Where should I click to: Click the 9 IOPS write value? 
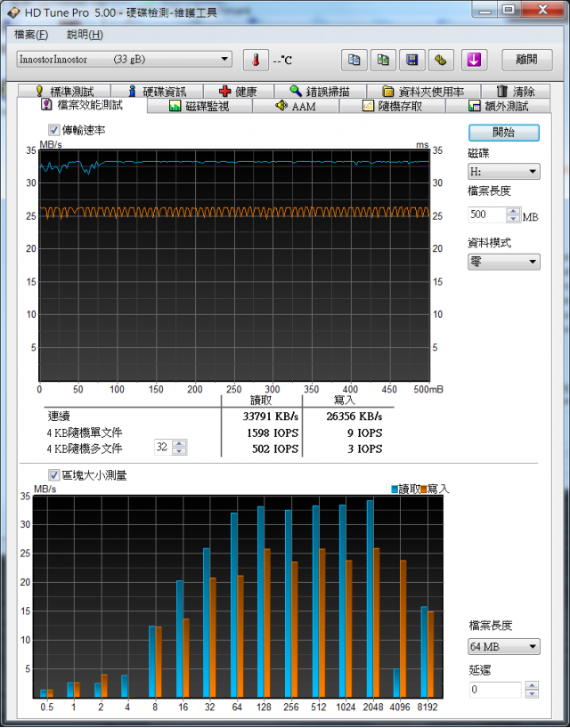[x=364, y=433]
